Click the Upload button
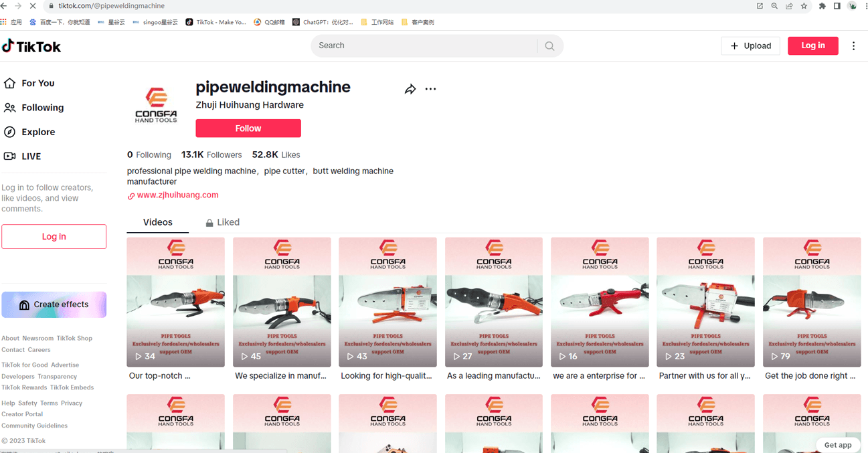Image resolution: width=868 pixels, height=453 pixels. [x=750, y=46]
